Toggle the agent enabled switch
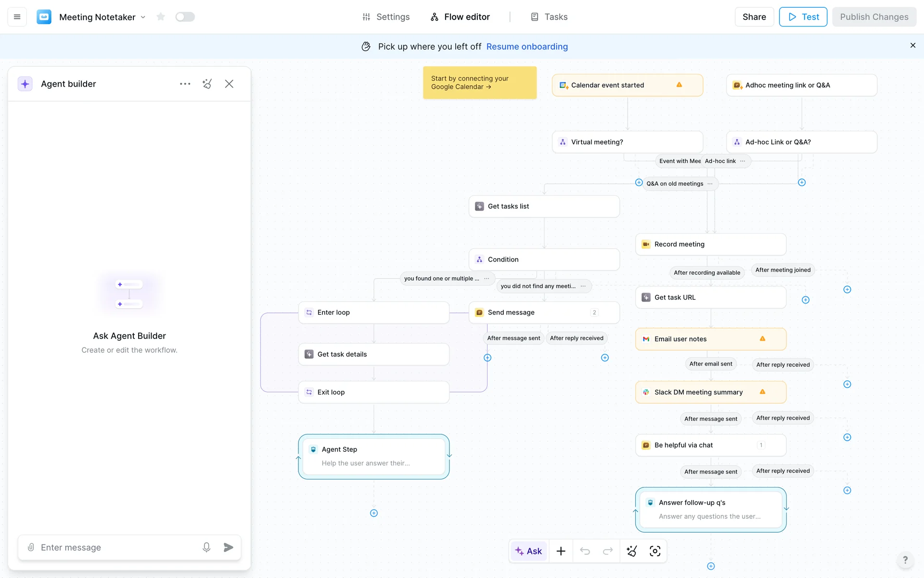Image resolution: width=924 pixels, height=578 pixels. pyautogui.click(x=185, y=17)
